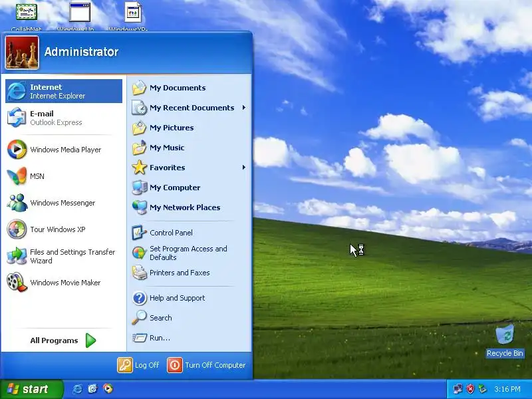The image size is (532, 399).
Task: Click the red security shield tray icon
Action: coord(470,389)
